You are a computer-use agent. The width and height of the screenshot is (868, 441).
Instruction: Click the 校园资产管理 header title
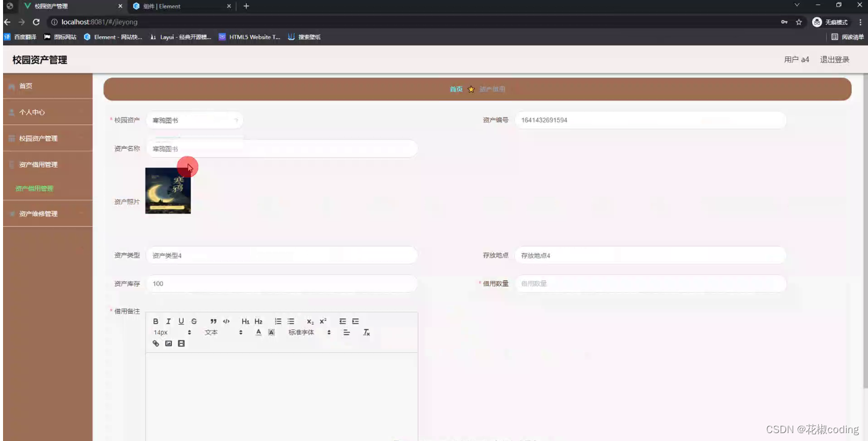pyautogui.click(x=39, y=60)
